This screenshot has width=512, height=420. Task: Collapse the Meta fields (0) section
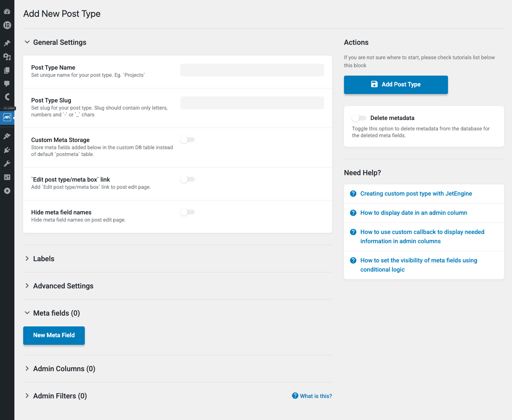point(52,313)
